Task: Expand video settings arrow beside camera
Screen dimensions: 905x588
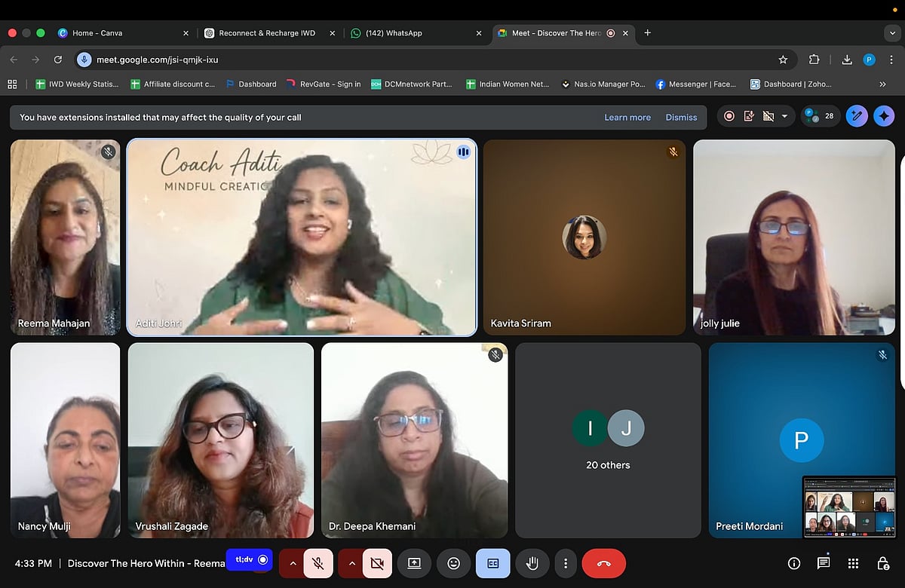Action: [x=351, y=563]
